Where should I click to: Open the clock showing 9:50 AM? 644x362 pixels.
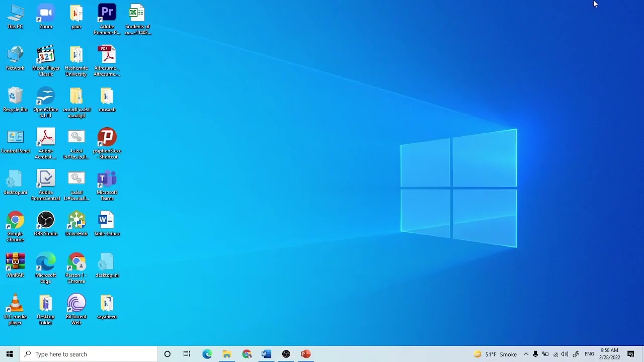point(609,354)
